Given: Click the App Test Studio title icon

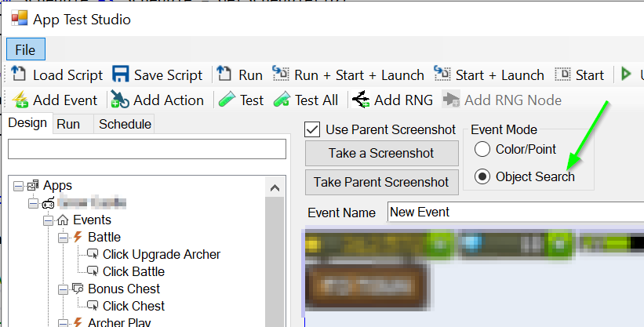Looking at the screenshot, I should [x=20, y=19].
